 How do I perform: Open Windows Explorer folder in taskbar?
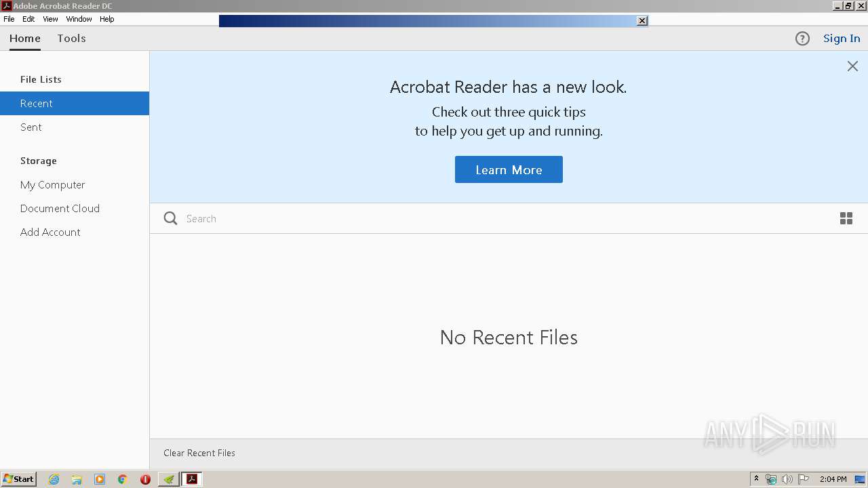coord(77,479)
